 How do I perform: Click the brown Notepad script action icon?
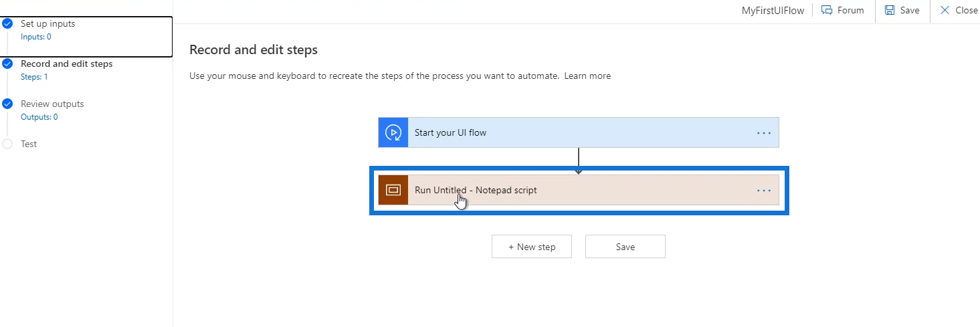click(393, 190)
